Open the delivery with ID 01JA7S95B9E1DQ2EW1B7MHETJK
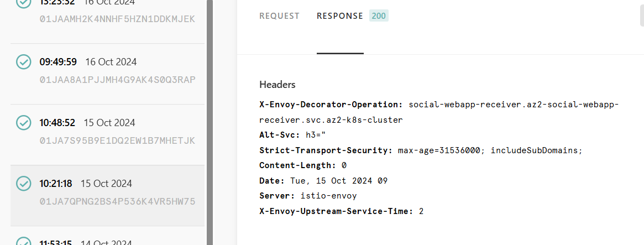 (x=117, y=140)
